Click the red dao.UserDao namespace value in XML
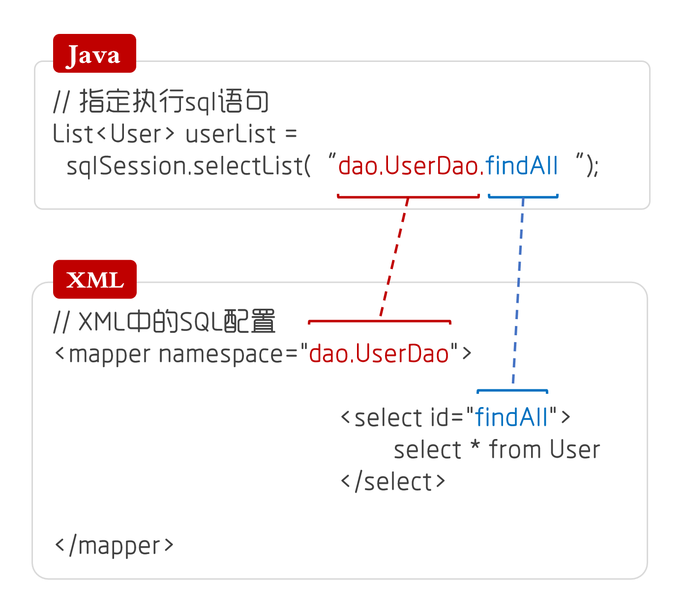The height and width of the screenshot is (616, 685). [x=379, y=354]
